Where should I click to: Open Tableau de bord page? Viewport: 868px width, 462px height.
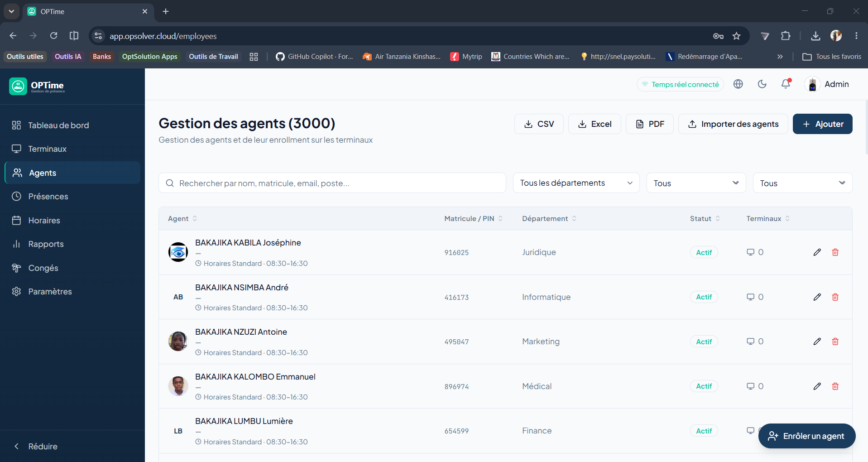pos(72,125)
